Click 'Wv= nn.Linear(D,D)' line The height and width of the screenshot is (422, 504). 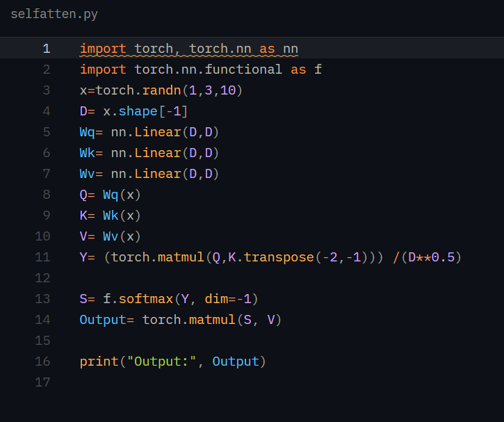(x=149, y=174)
